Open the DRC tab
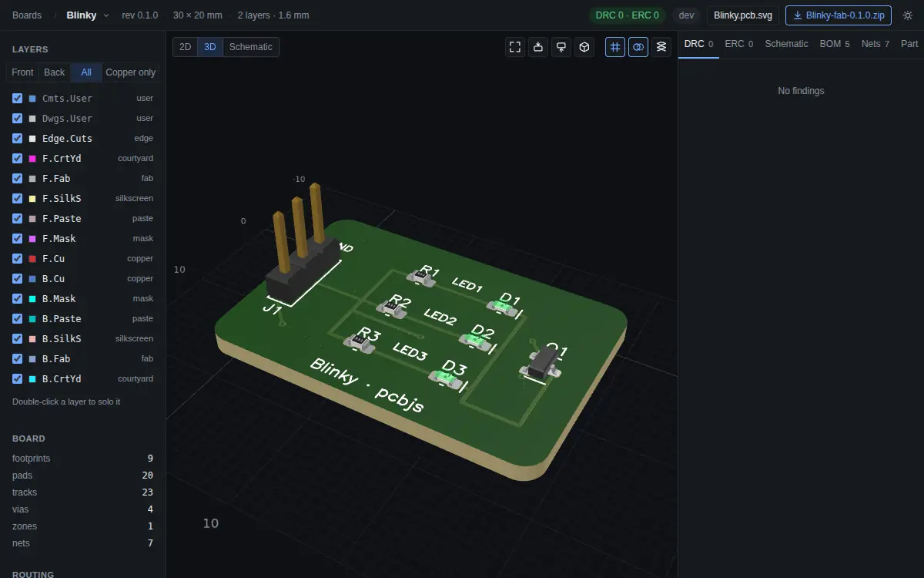 698,44
